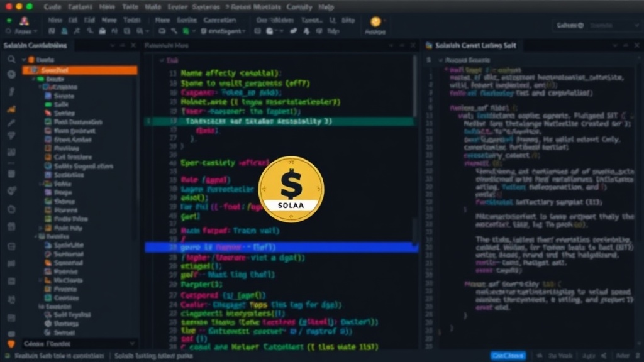644x362 pixels.
Task: Close the left tree panel with its X
Action: coord(133,45)
